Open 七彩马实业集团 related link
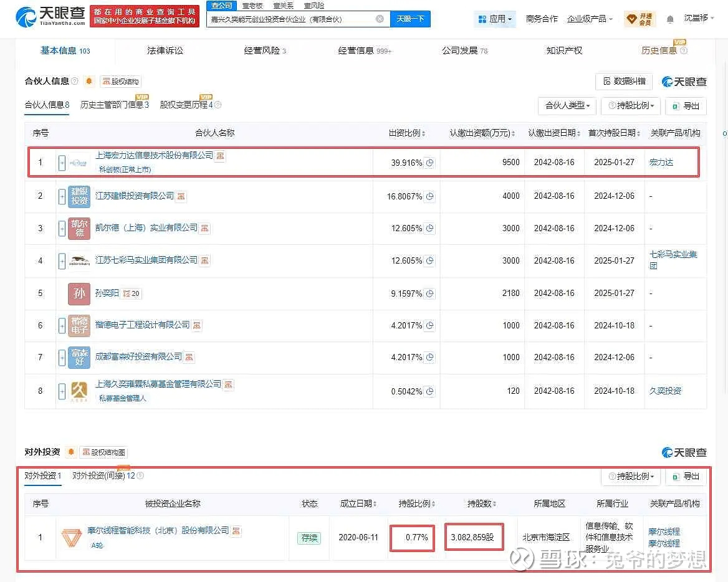The image size is (728, 582). [x=673, y=260]
